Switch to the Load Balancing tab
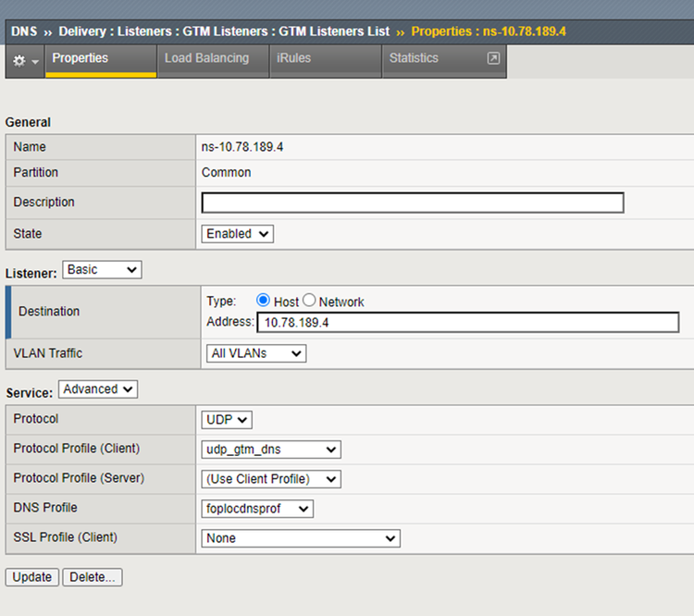This screenshot has width=694, height=616. click(206, 58)
